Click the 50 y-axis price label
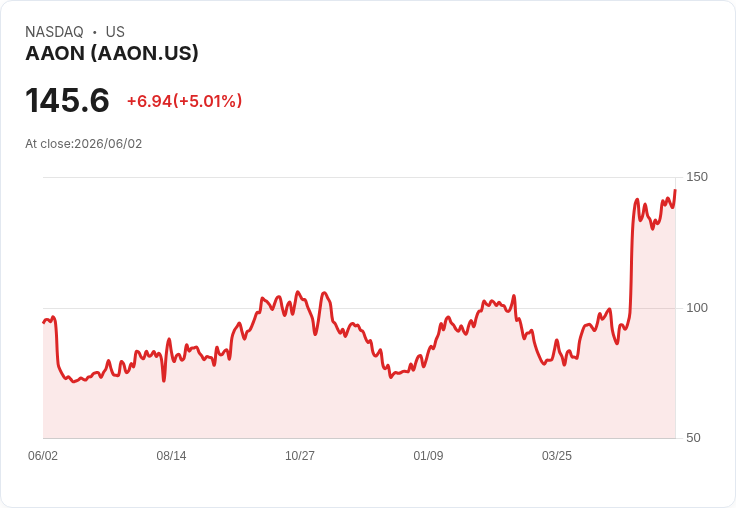Image resolution: width=736 pixels, height=508 pixels. [693, 438]
